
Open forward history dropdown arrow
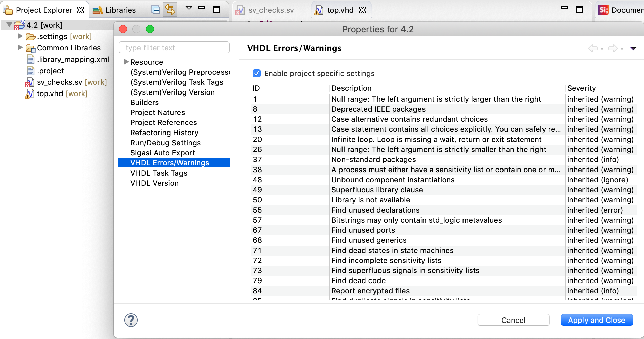tap(622, 49)
